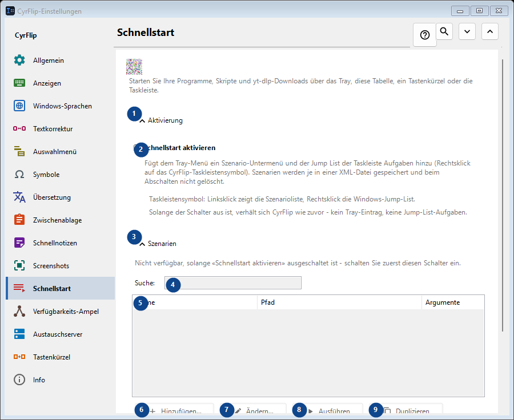The height and width of the screenshot is (420, 514).
Task: Click the line beginning "Taskleistensymbol: Linksklick"
Action: [x=282, y=199]
